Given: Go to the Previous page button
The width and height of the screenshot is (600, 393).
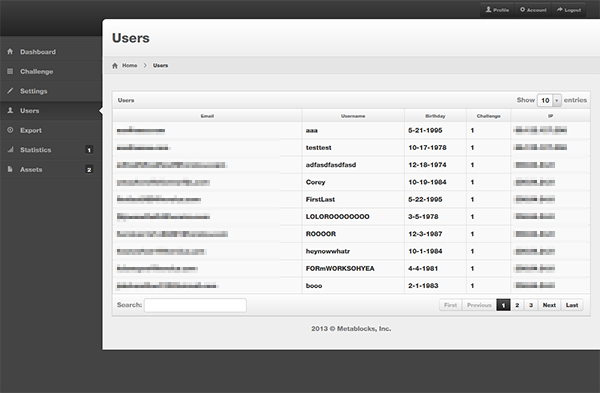Looking at the screenshot, I should point(479,305).
